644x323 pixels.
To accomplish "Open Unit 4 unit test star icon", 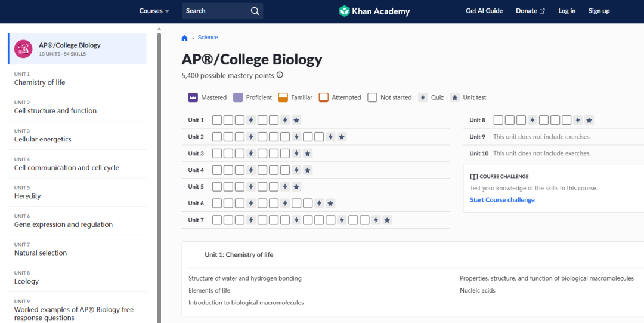I will coord(308,170).
